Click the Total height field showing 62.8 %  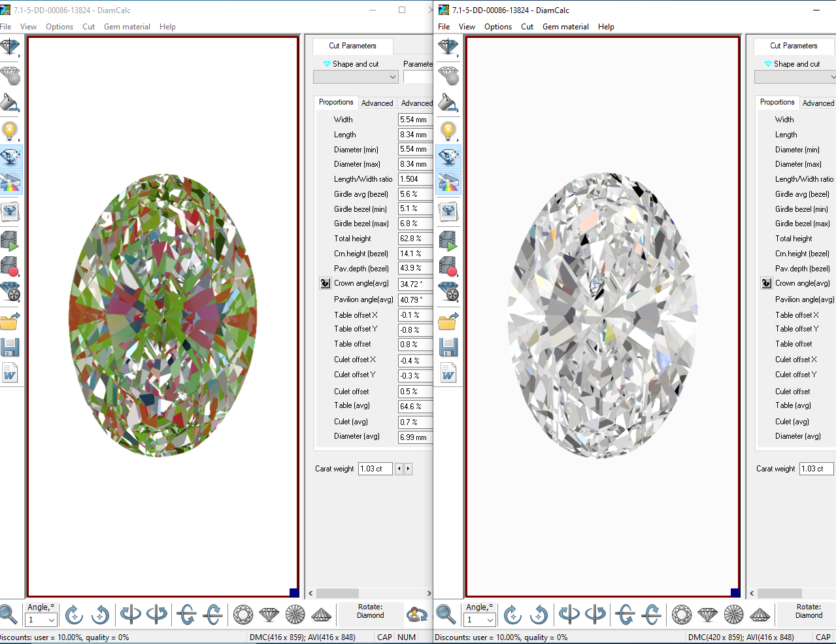point(415,239)
